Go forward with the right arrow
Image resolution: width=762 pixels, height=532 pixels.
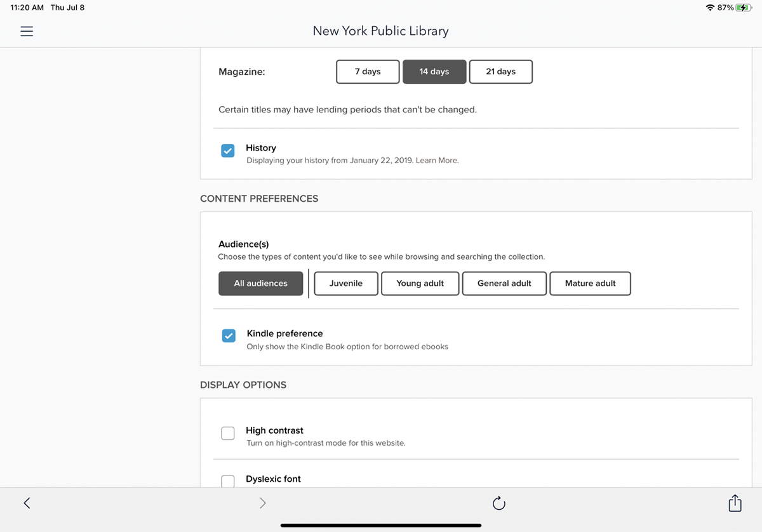[263, 503]
